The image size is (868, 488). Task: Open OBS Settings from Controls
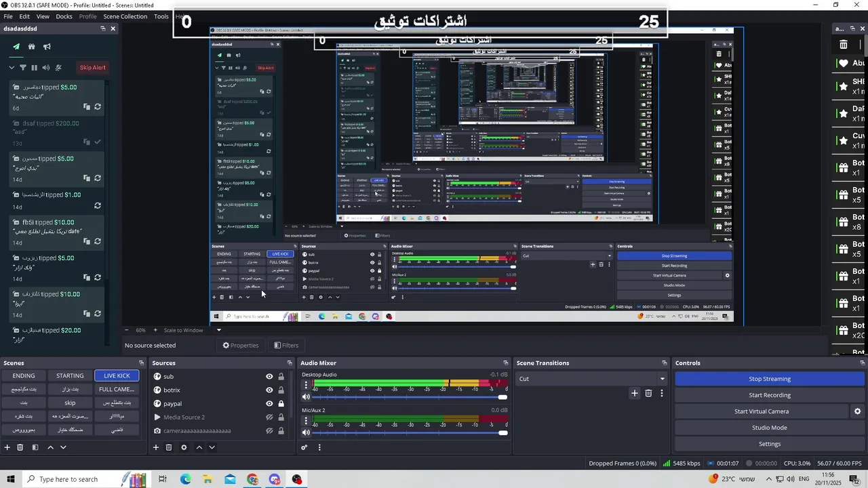(x=769, y=444)
